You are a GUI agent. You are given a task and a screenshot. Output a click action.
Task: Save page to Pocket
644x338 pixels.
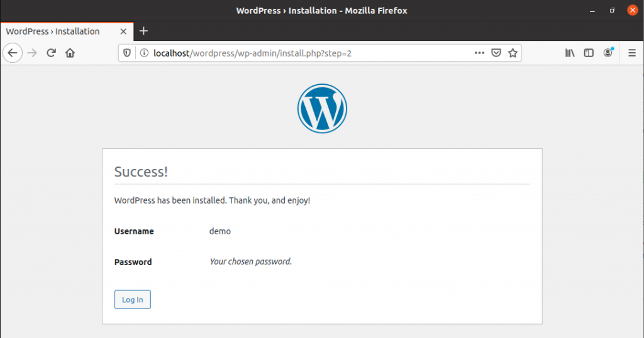(496, 53)
